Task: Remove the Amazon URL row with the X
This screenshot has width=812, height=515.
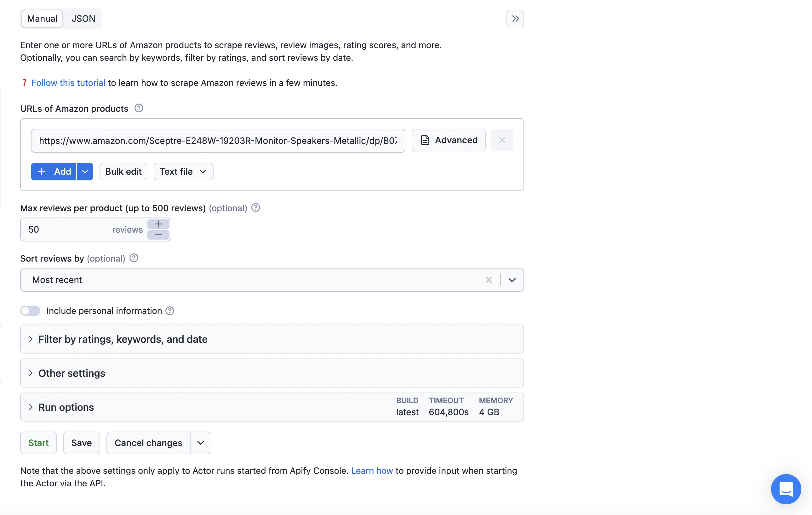Action: [501, 140]
